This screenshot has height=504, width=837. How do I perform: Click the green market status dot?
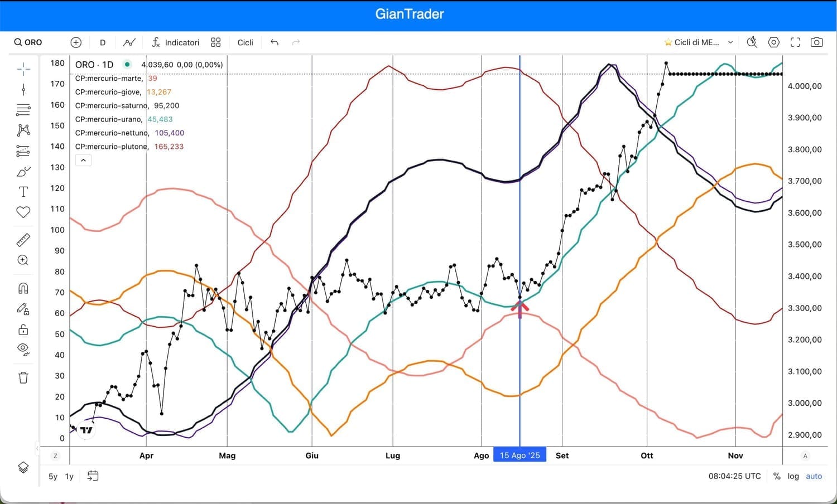click(127, 65)
